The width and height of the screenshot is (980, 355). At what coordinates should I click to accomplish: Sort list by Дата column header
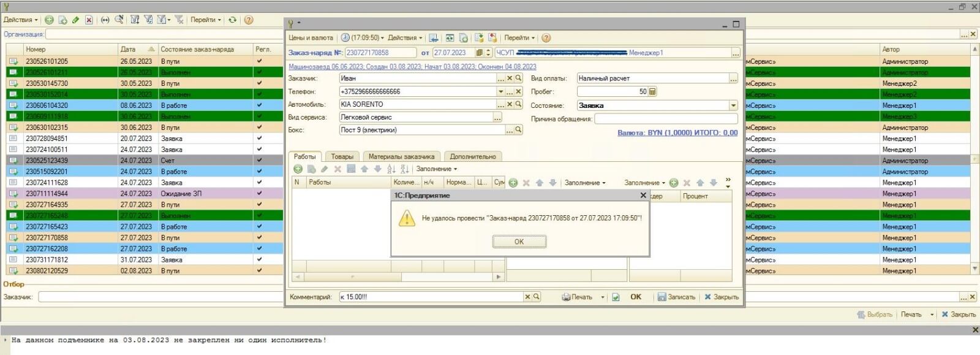[137, 49]
